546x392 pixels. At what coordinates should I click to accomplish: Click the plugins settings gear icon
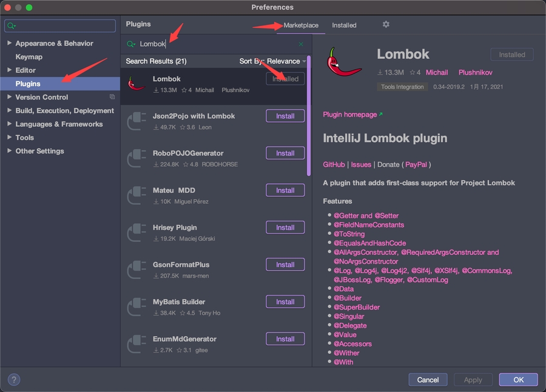pyautogui.click(x=386, y=25)
